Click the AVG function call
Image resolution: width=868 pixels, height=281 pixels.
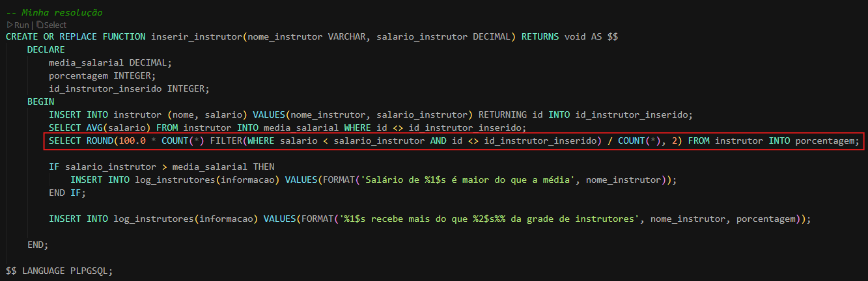pyautogui.click(x=94, y=127)
